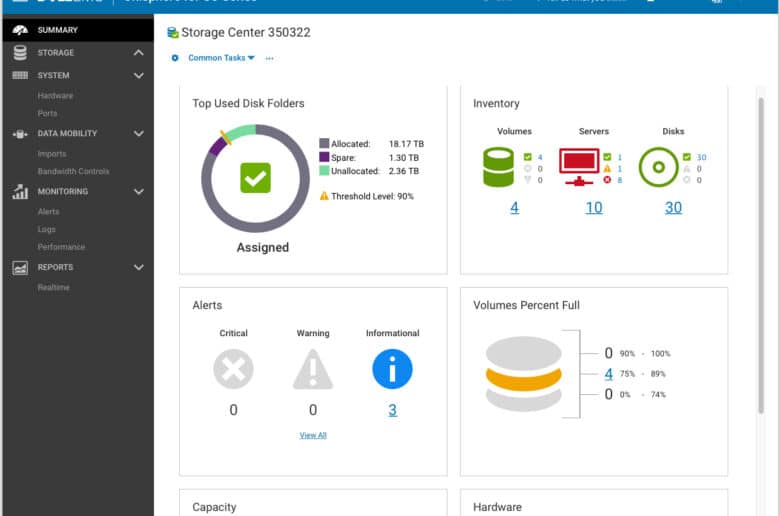
Task: Open the more actions ellipsis menu
Action: 269,58
